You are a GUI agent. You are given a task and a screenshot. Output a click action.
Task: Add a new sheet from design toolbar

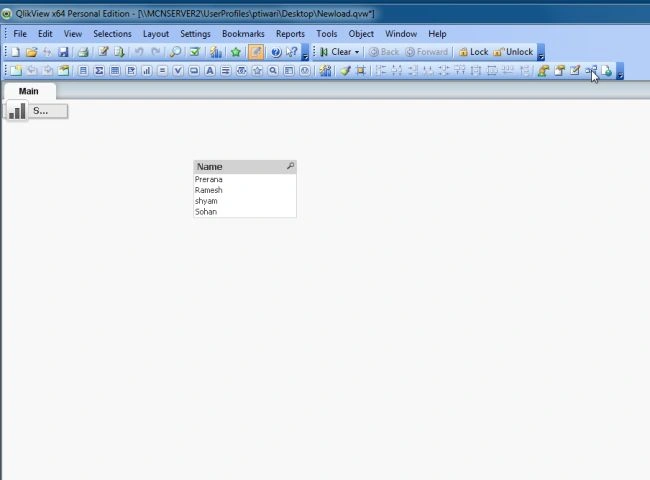click(x=16, y=71)
